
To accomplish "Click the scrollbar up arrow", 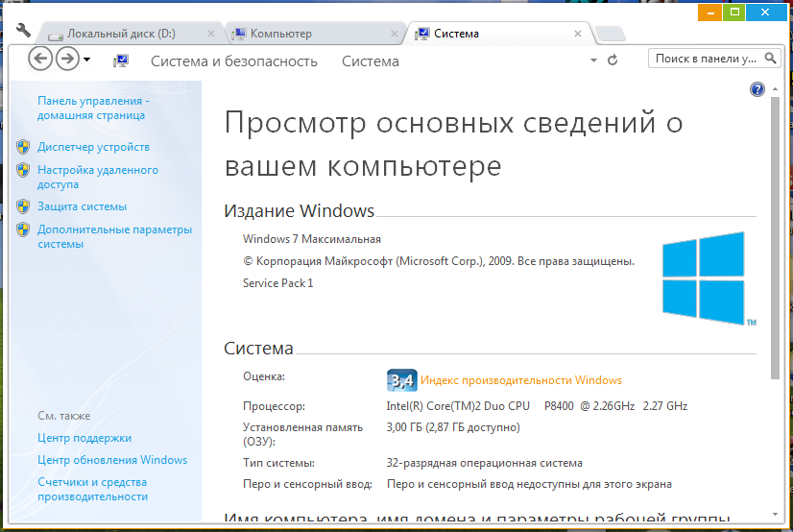I will tap(775, 89).
